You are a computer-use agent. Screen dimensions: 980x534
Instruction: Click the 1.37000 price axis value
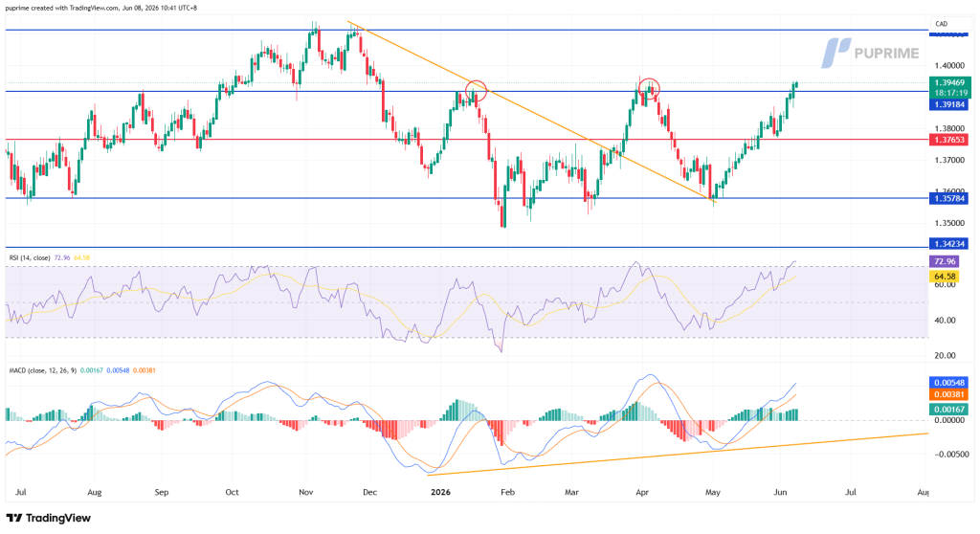[949, 160]
